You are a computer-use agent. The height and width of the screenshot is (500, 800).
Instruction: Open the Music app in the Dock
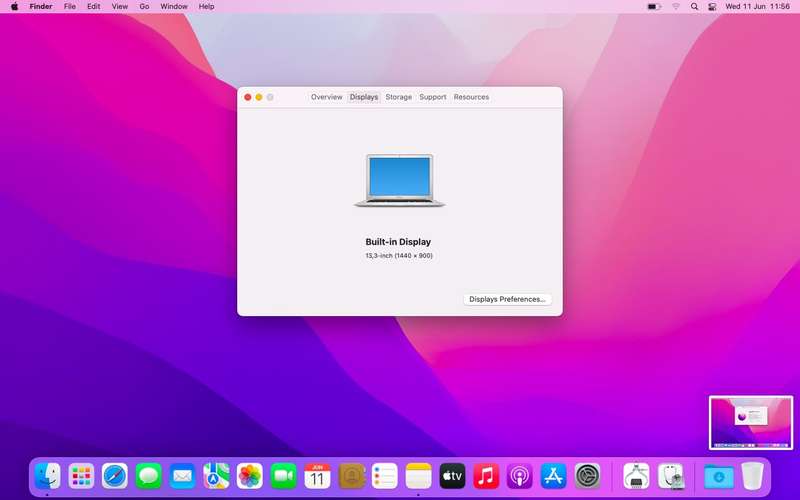[x=486, y=476]
